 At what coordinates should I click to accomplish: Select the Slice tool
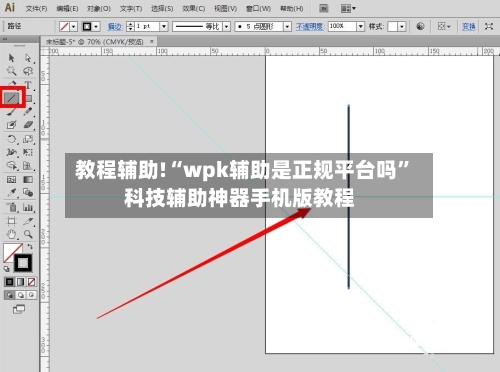click(x=28, y=221)
